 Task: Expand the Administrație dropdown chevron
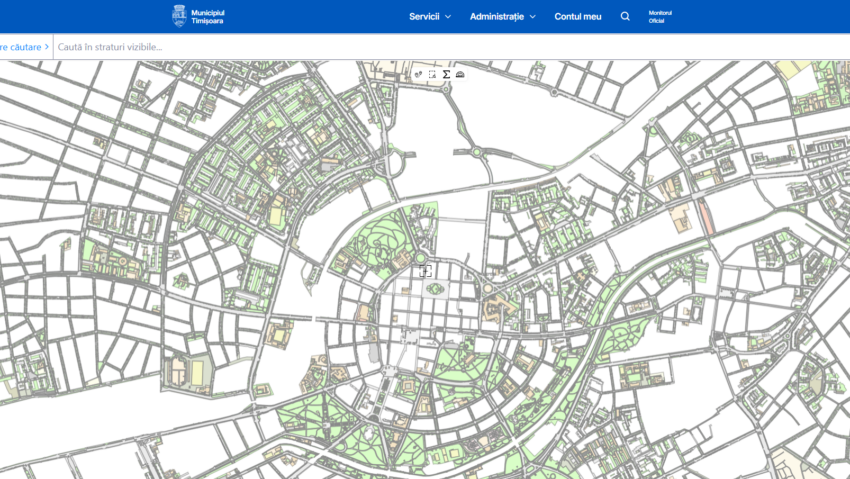[x=532, y=17]
